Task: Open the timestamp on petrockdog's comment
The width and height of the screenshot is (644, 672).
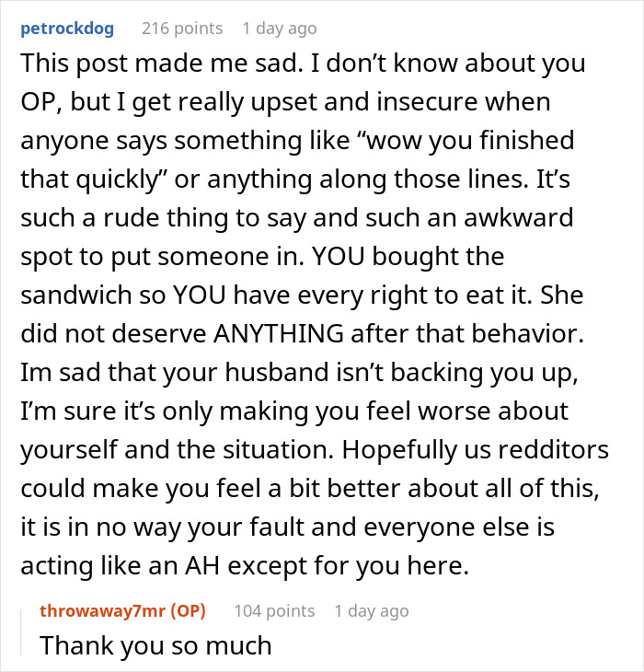Action: tap(280, 29)
